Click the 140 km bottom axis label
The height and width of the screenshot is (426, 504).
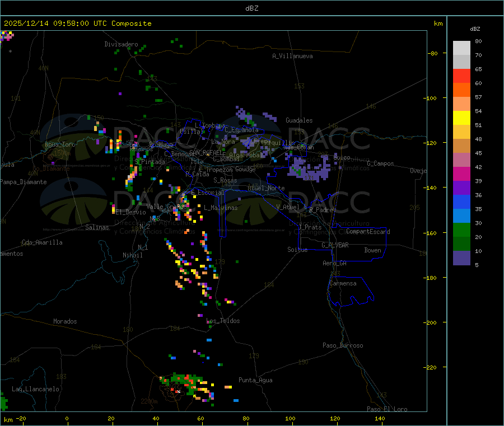pyautogui.click(x=380, y=418)
